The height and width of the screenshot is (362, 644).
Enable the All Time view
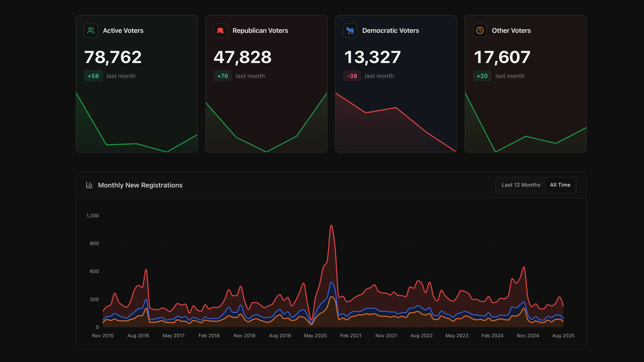(560, 185)
